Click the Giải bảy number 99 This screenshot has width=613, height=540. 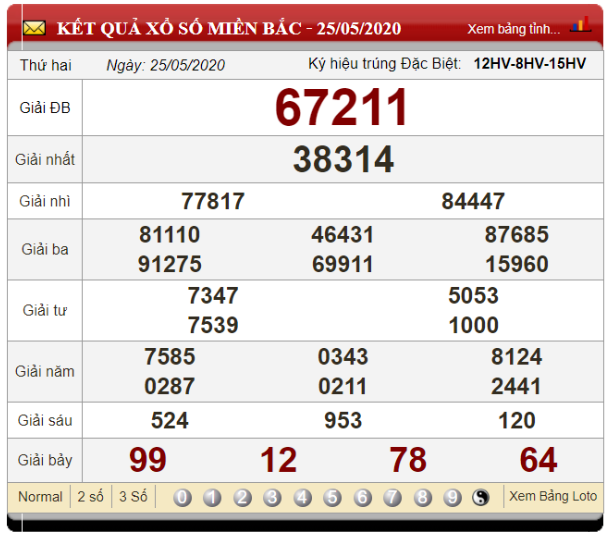coord(148,460)
